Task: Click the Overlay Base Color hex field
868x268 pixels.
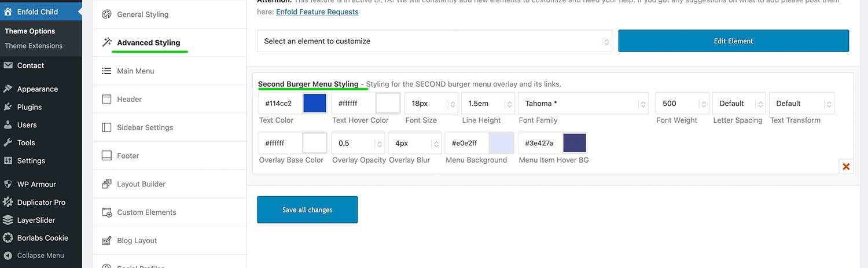Action: click(279, 143)
